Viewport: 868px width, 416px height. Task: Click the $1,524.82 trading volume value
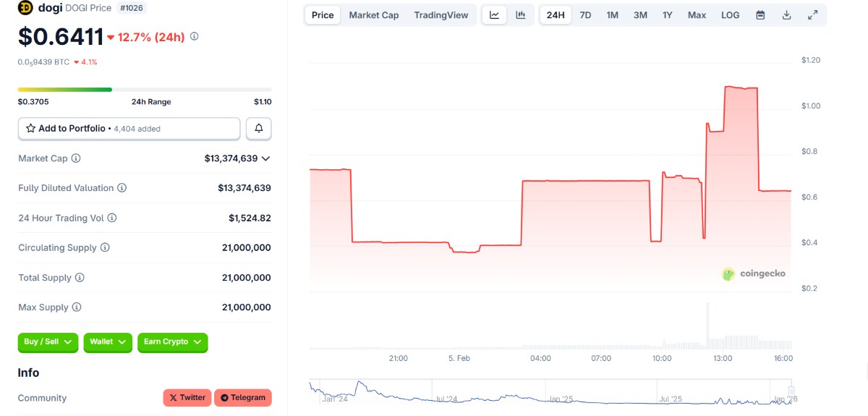pos(250,218)
